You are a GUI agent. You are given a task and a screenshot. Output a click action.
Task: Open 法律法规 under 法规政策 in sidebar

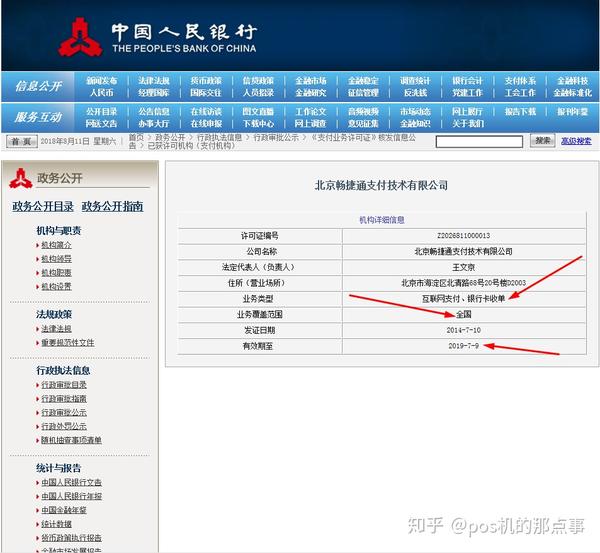click(56, 329)
